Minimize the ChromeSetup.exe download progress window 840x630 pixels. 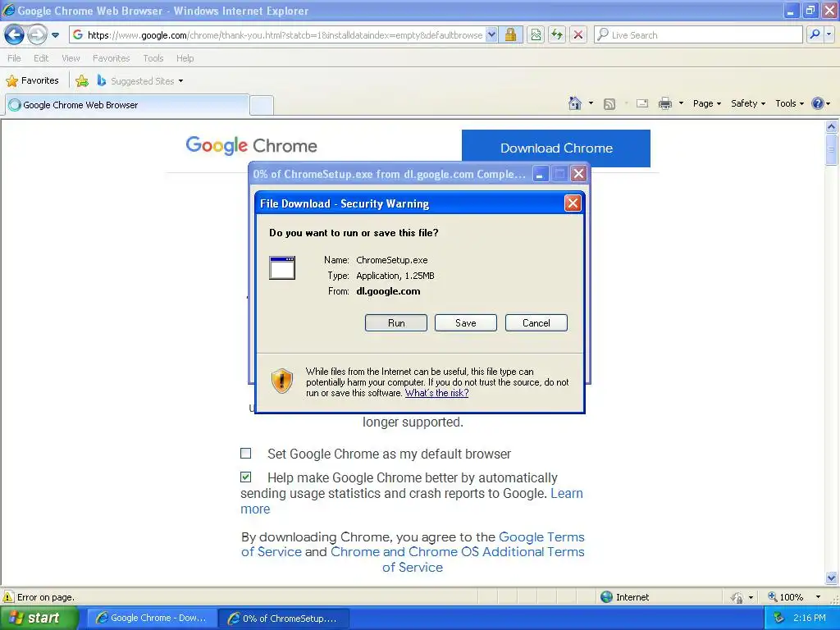pyautogui.click(x=540, y=174)
